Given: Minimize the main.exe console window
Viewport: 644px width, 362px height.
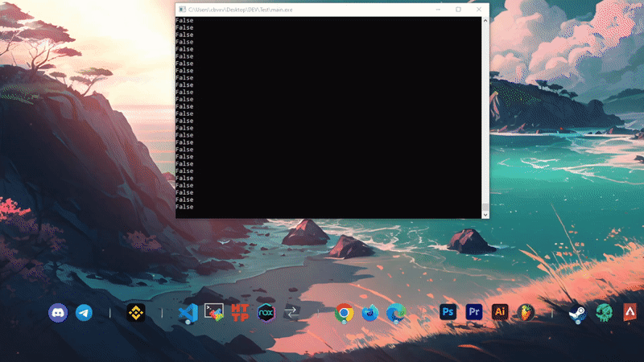Looking at the screenshot, I should [438, 10].
